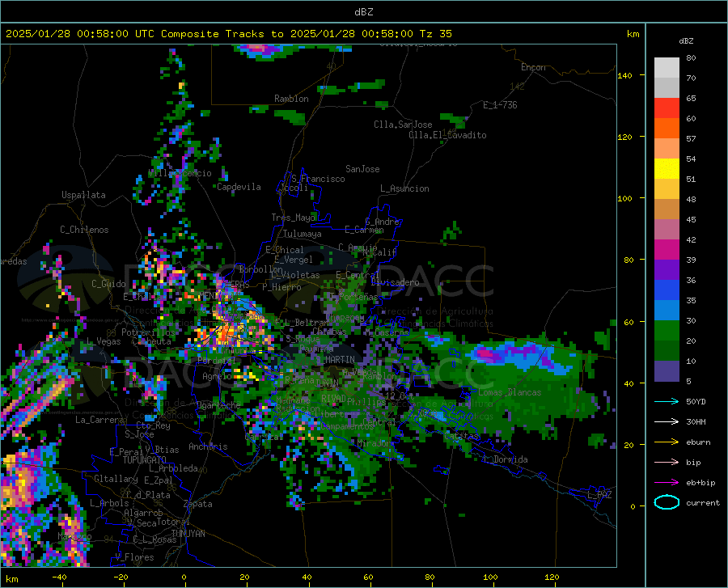Select the bright yellow 51-54 dBZ swatch

667,169
